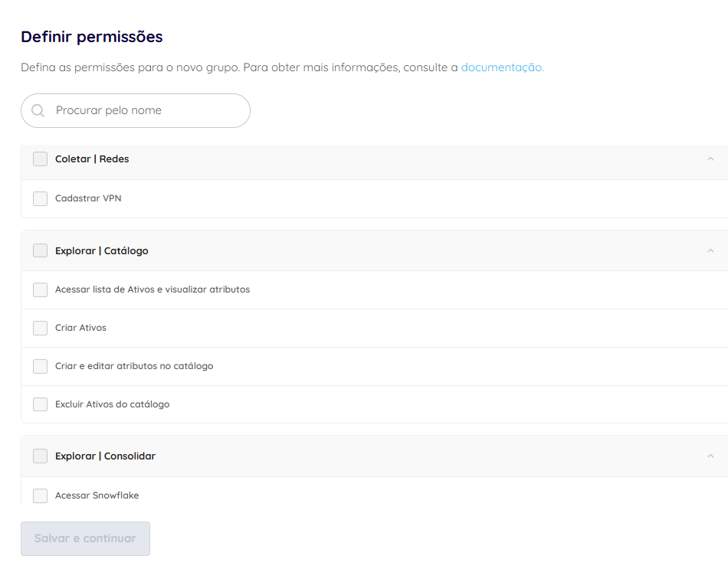Check the Coletar | Redes group checkbox
This screenshot has width=728, height=569.
41,159
